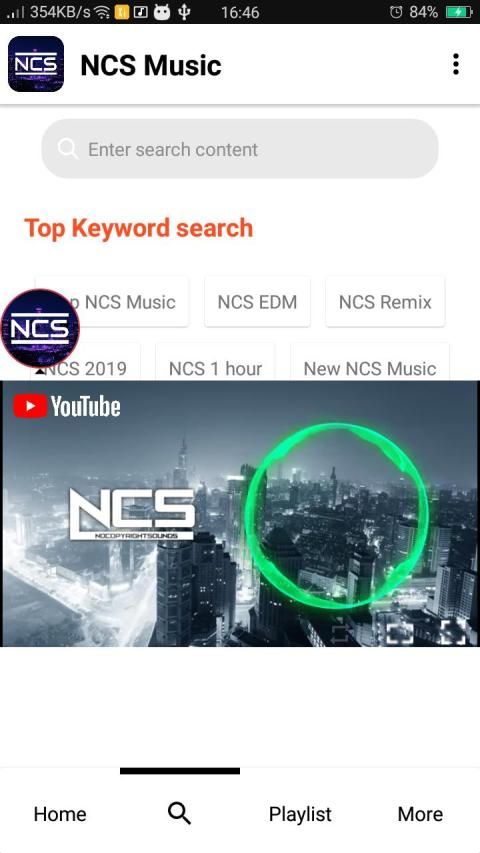Switch to the Playlist tab
The image size is (480, 853).
click(300, 814)
